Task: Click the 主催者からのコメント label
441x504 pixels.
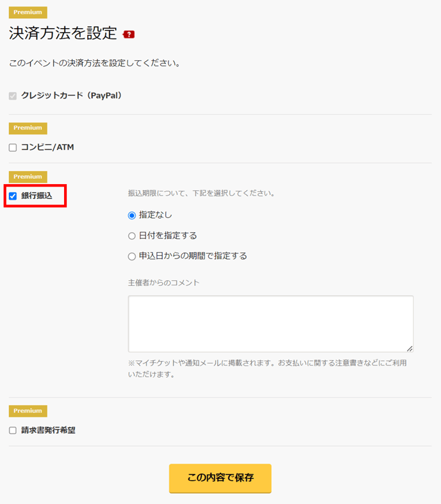Action: coord(163,283)
